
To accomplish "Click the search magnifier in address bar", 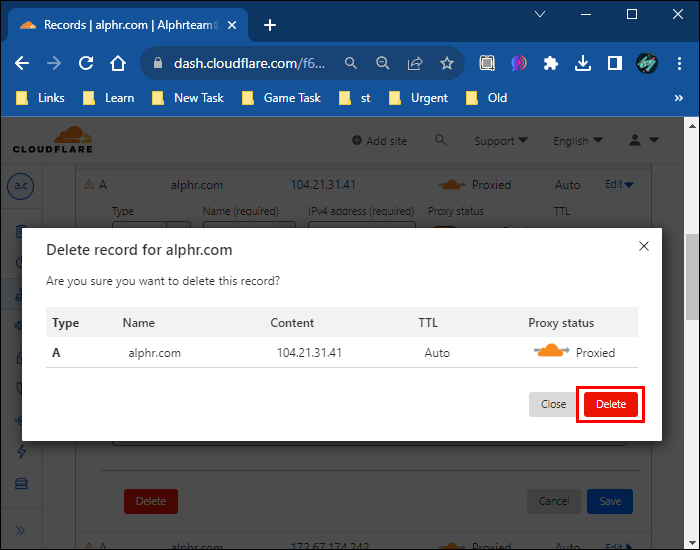I will tap(350, 63).
